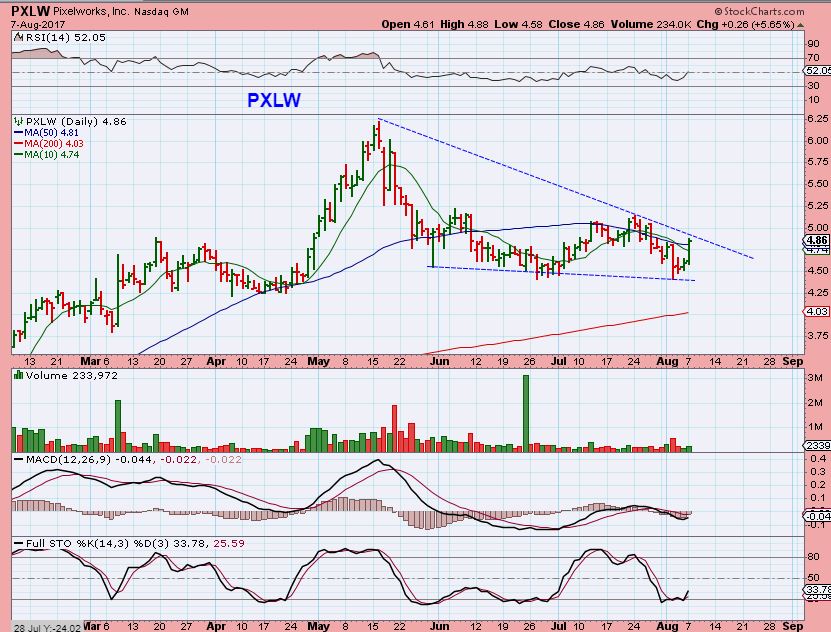Viewport: 831px width, 632px height.
Task: Click the Nasdaq GM exchange label
Action: pyautogui.click(x=161, y=11)
